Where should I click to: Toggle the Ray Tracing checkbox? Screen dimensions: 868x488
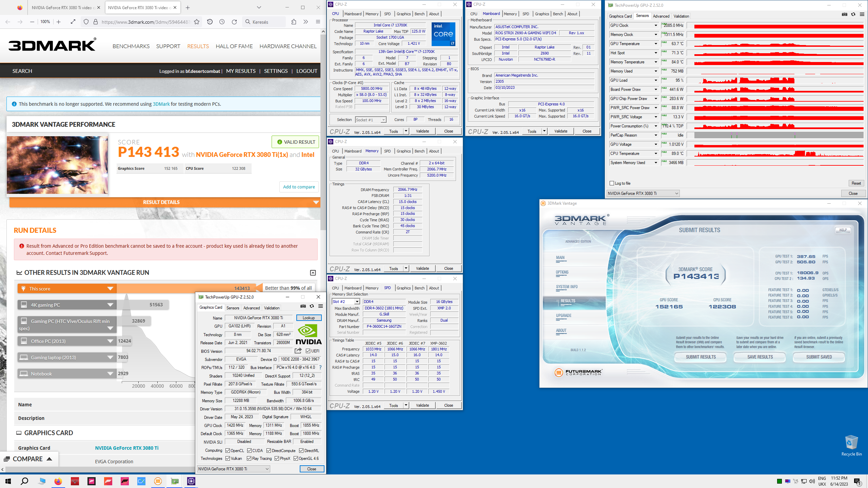pyautogui.click(x=249, y=459)
